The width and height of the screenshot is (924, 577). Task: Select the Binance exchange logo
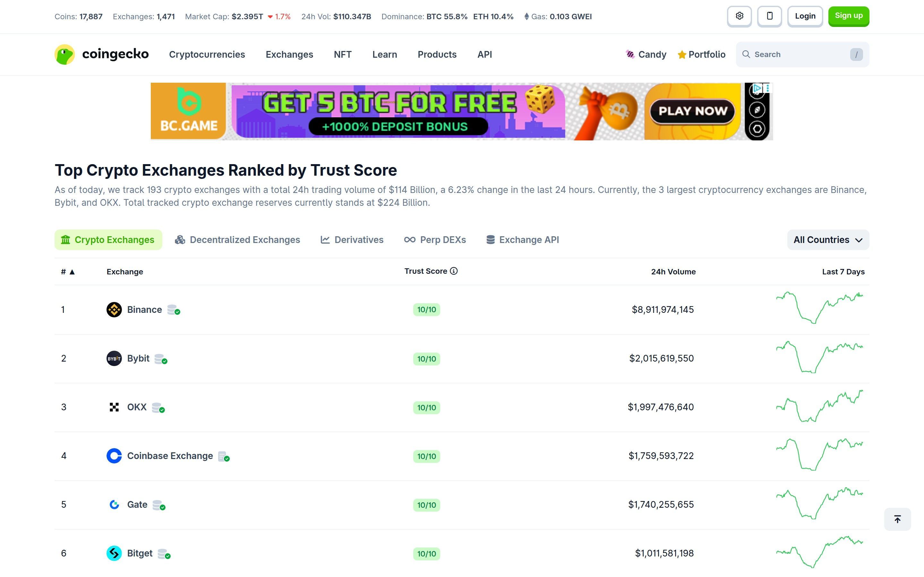(x=114, y=309)
